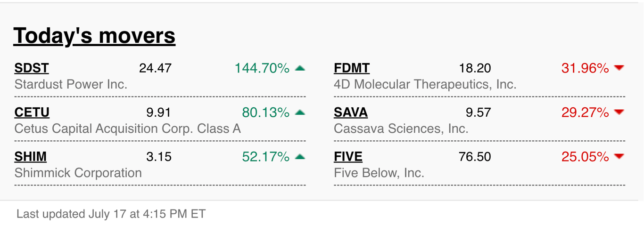Open the FDMT ticker link
The height and width of the screenshot is (234, 644).
click(352, 68)
